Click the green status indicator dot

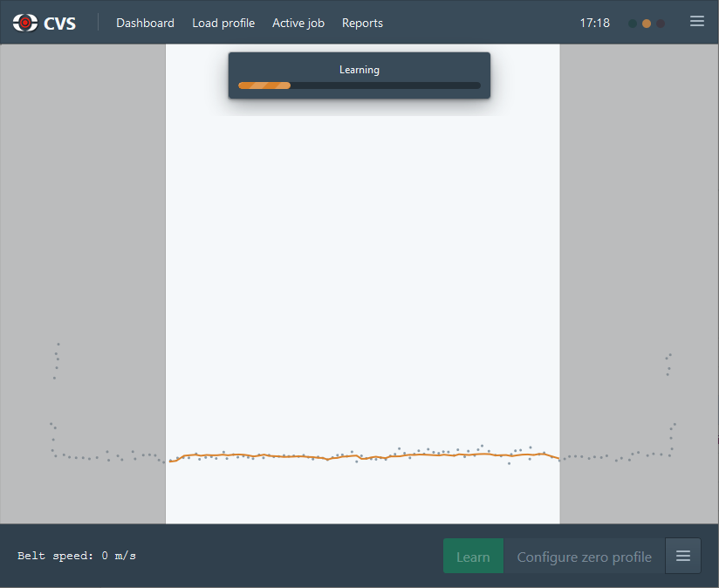click(x=633, y=24)
